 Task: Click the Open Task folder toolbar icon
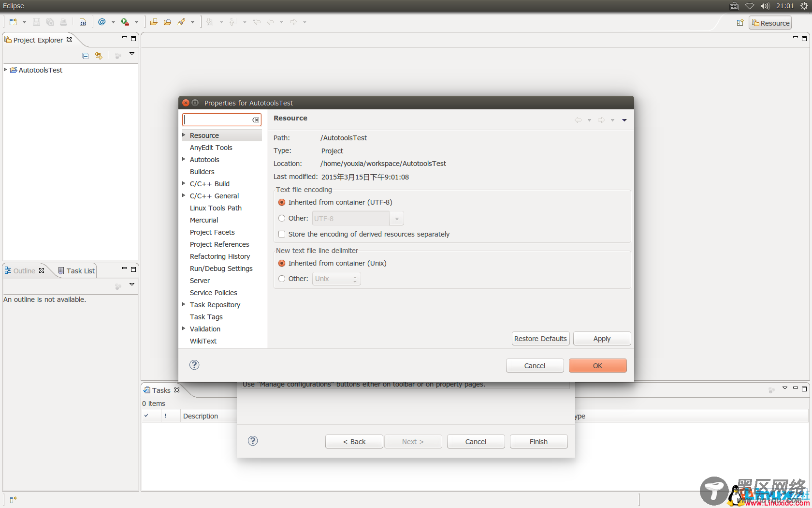[167, 22]
